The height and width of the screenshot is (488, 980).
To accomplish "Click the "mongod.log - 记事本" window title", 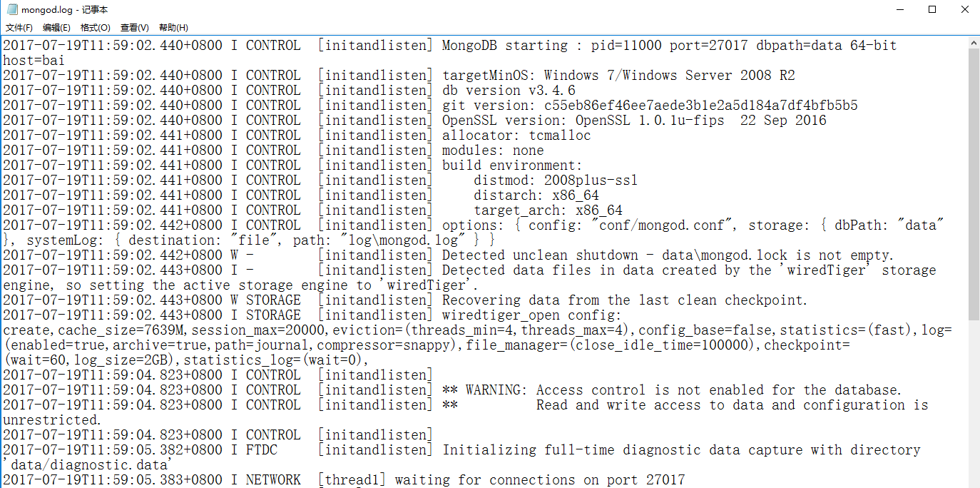I will 64,9.
